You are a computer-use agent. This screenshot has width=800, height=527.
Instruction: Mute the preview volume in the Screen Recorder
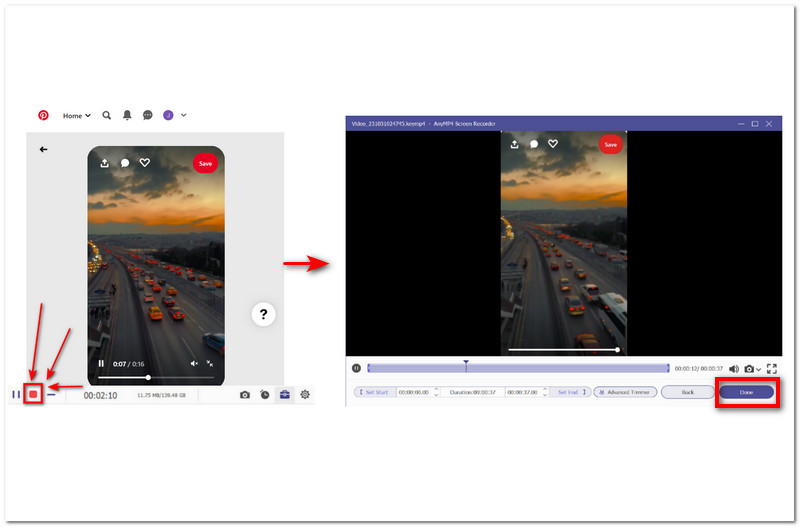[733, 369]
